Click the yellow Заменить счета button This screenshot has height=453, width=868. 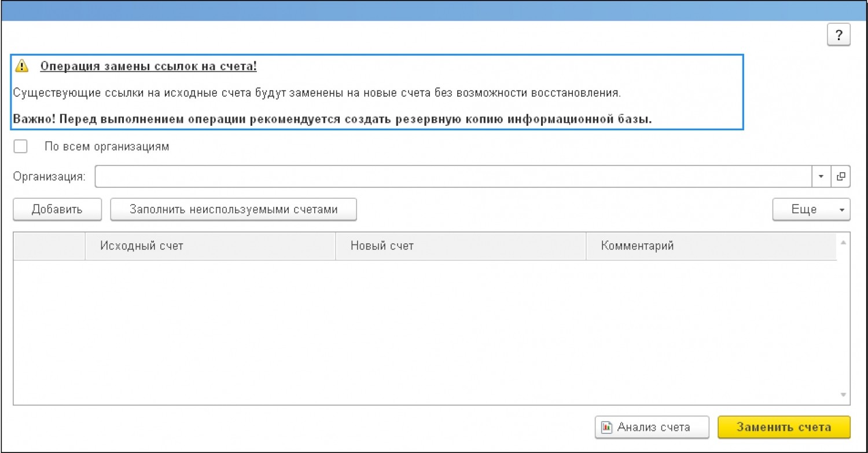pyautogui.click(x=784, y=428)
